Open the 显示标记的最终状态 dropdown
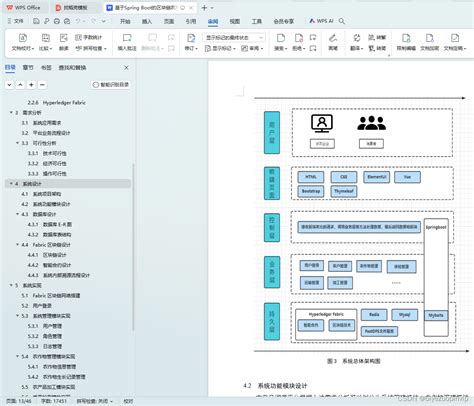Image resolution: width=474 pixels, height=406 pixels. point(234,37)
